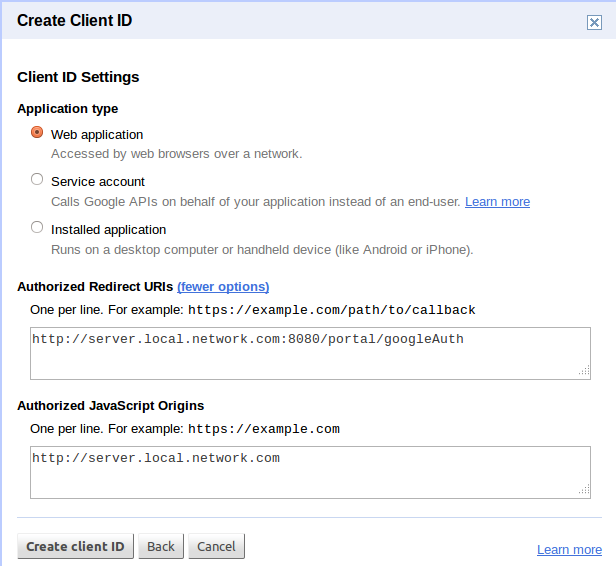Click the Back button
Screen dimensions: 616x566
pos(161,546)
